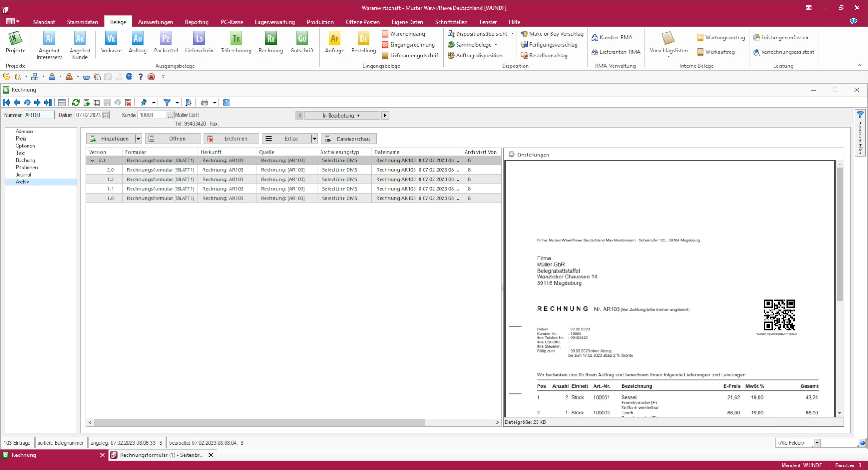The height and width of the screenshot is (470, 868).
Task: Select the Auftrag ribbon icon
Action: [x=137, y=42]
